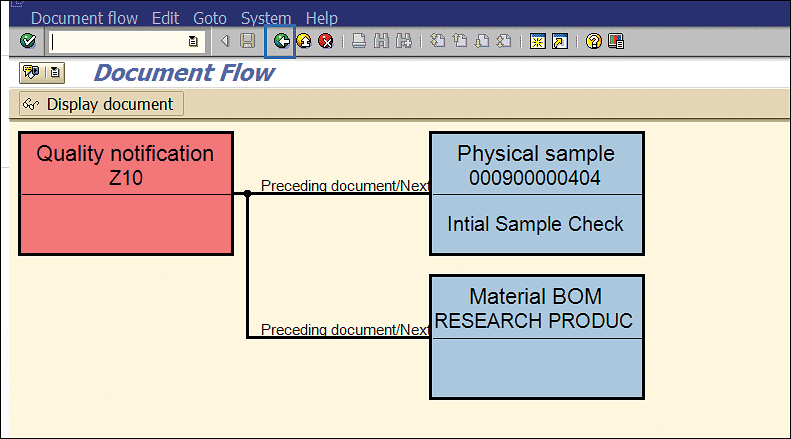
Task: Click the red Cancel icon
Action: coord(326,41)
